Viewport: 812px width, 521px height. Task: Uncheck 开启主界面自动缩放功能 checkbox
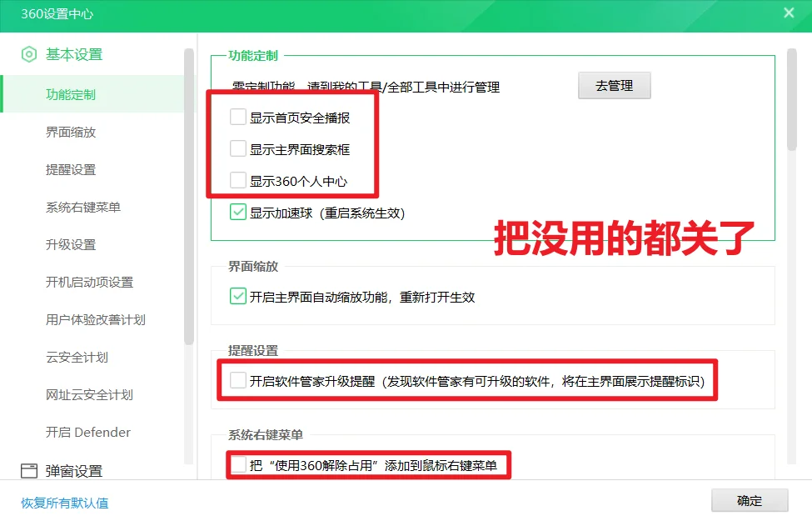tap(237, 296)
